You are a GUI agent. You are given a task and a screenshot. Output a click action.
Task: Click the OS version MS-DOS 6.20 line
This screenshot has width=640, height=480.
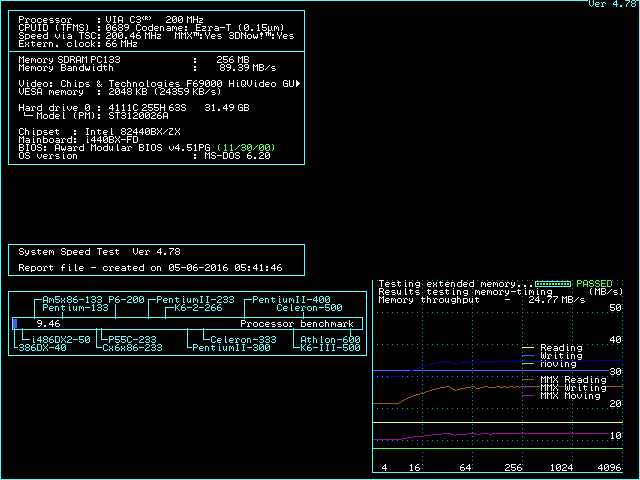144,156
